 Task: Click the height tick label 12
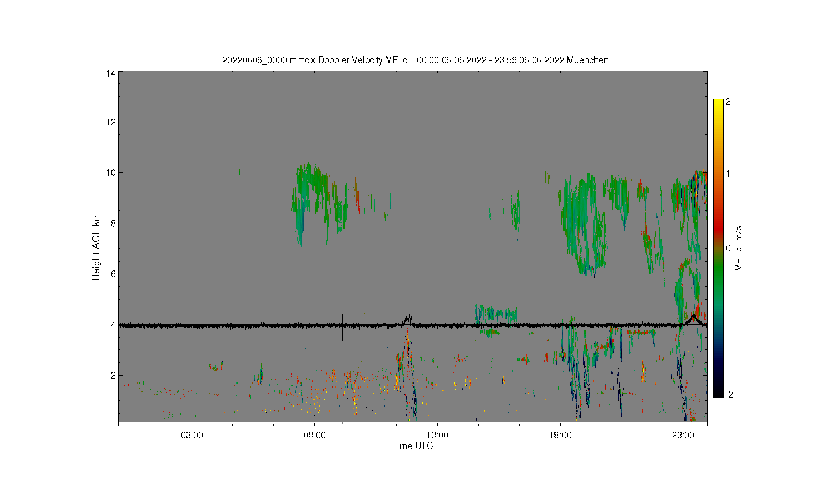click(111, 122)
